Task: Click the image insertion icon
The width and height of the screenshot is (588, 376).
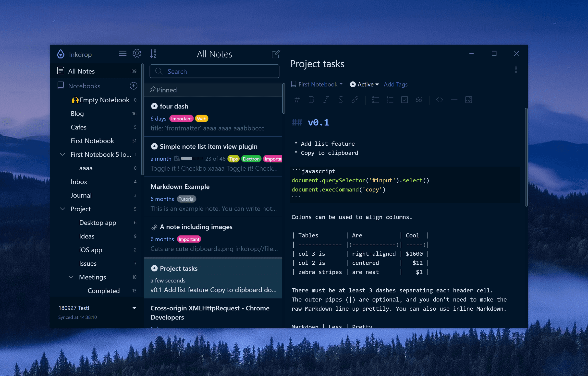Action: pyautogui.click(x=469, y=99)
